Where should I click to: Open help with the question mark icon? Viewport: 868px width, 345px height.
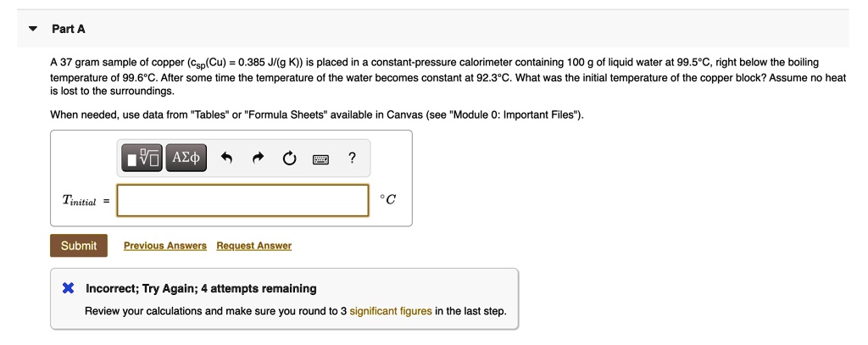pyautogui.click(x=352, y=158)
